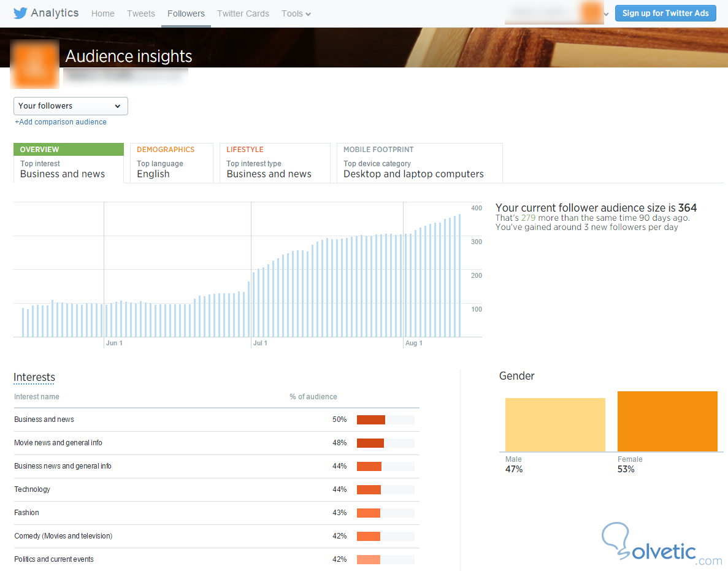This screenshot has height=571, width=728.
Task: Open the Mobile Footprint tab
Action: pyautogui.click(x=420, y=163)
